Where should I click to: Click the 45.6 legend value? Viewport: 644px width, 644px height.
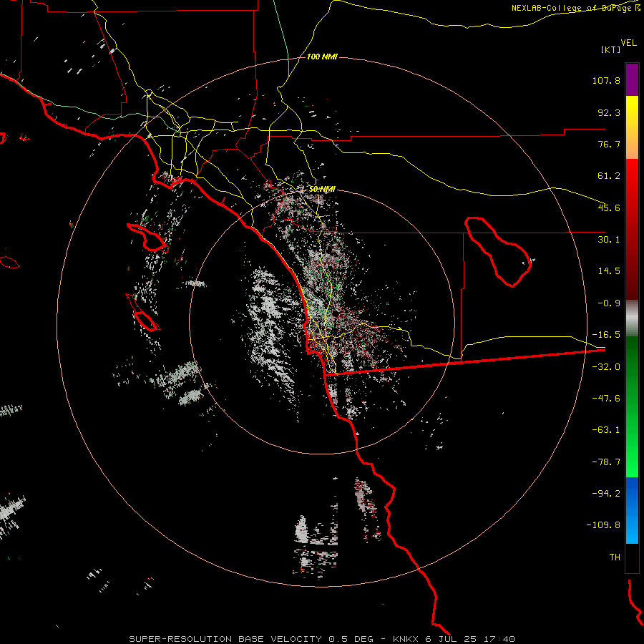(609, 208)
